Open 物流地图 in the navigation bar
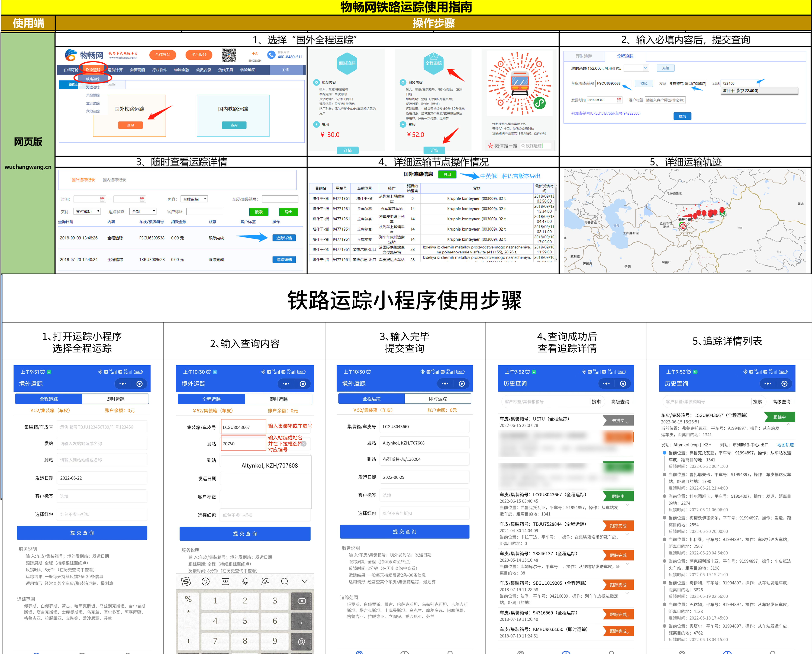 (248, 70)
